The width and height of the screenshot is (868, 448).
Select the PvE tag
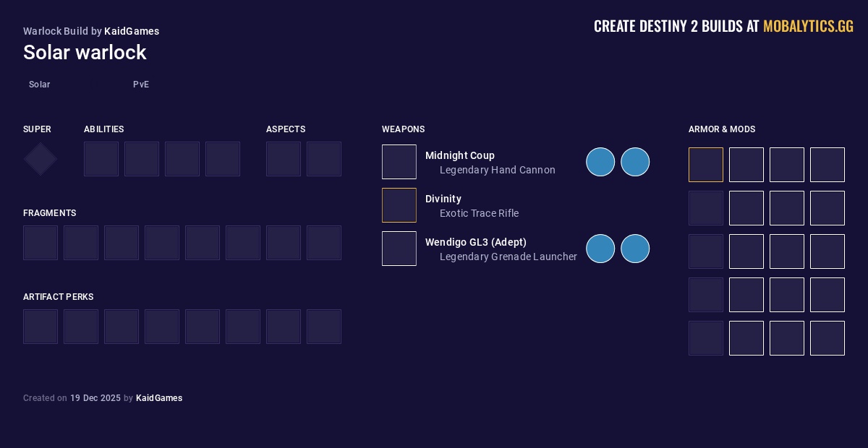pyautogui.click(x=141, y=85)
